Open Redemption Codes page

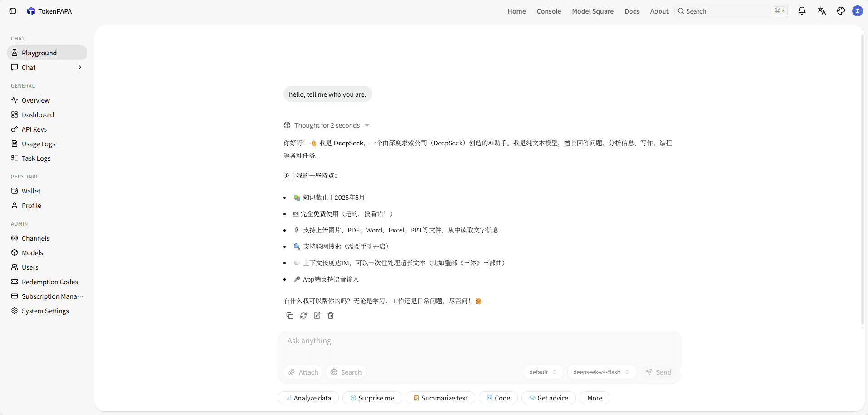click(x=47, y=282)
